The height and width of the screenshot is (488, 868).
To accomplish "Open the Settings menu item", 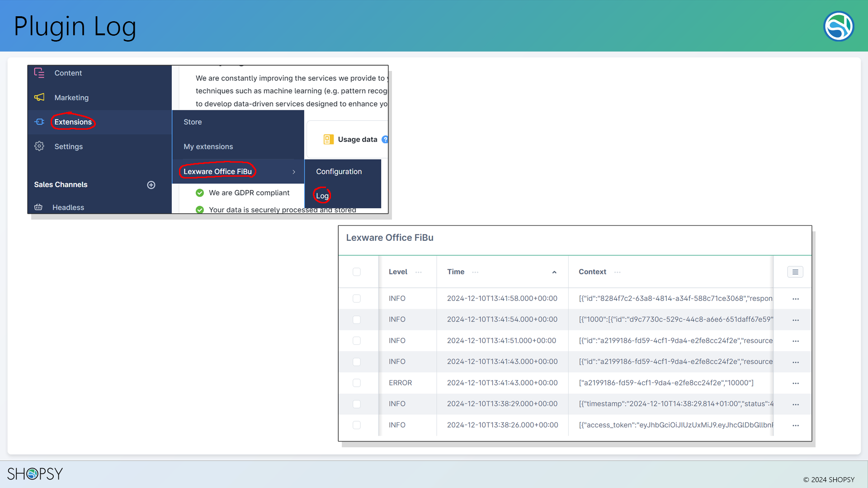I will 69,146.
